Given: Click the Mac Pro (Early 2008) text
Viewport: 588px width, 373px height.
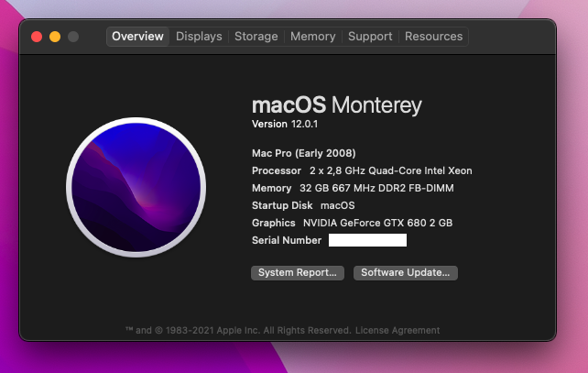Looking at the screenshot, I should 304,153.
